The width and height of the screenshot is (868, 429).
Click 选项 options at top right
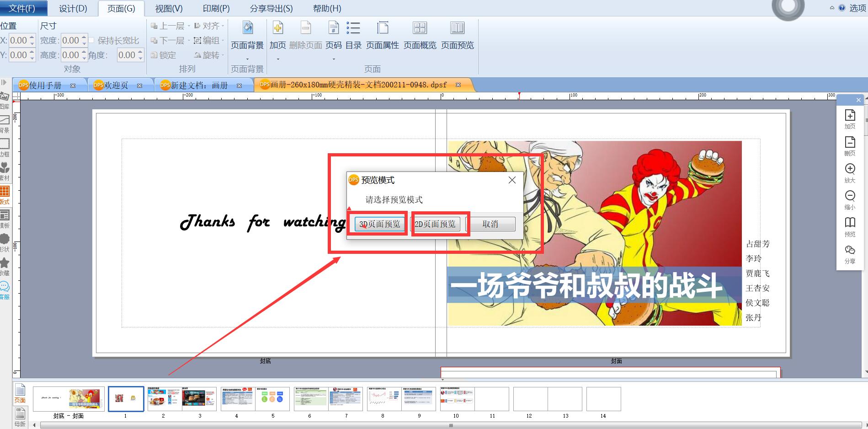point(857,8)
